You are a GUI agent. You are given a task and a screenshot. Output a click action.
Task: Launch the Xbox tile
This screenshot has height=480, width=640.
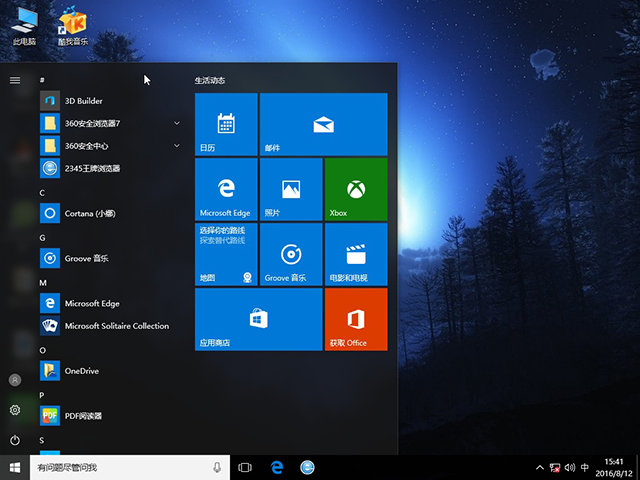(x=355, y=189)
